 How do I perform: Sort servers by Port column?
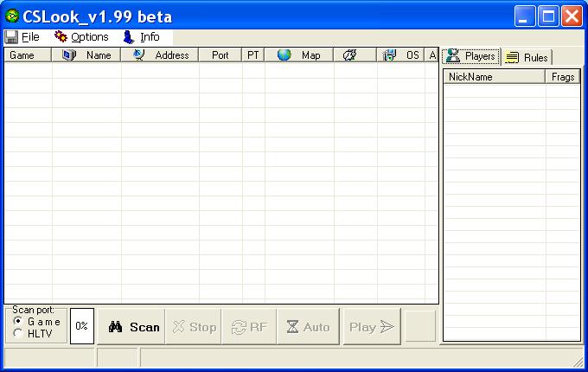(x=220, y=55)
